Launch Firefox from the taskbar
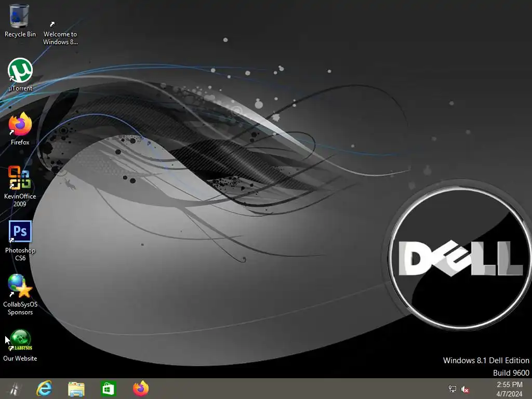This screenshot has width=532, height=399. 140,389
